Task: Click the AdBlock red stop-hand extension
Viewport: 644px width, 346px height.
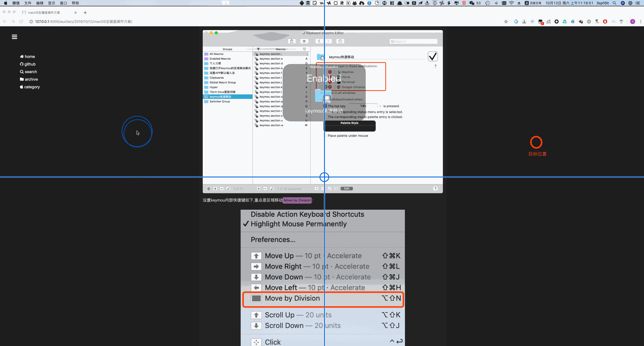Action: click(x=605, y=22)
